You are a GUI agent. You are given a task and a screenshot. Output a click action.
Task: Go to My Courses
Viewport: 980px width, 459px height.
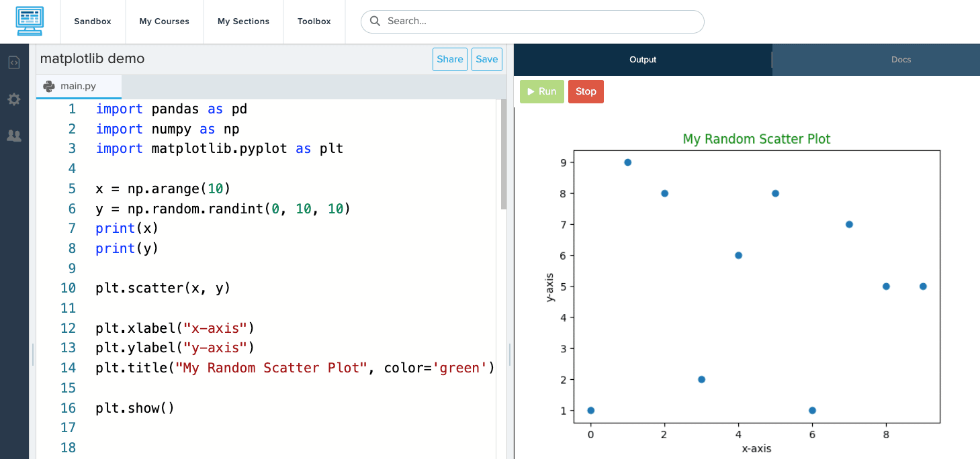164,21
